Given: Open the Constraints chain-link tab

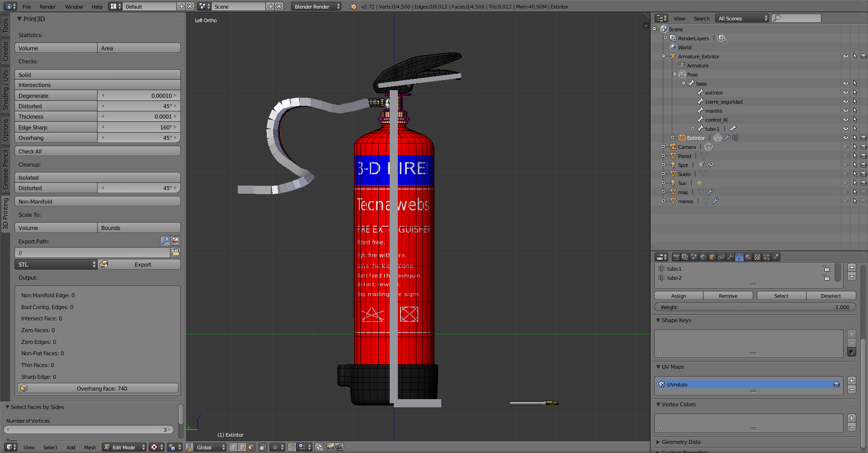Looking at the screenshot, I should [x=721, y=257].
